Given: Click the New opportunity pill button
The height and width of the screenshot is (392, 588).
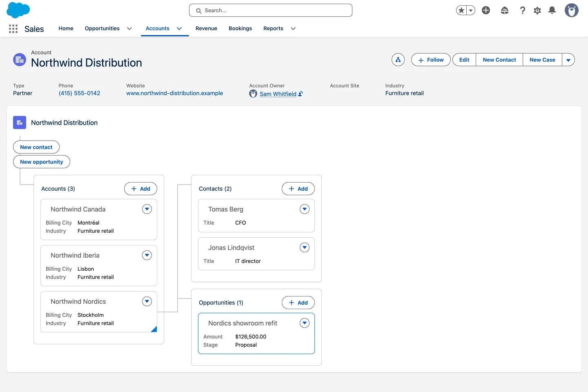Looking at the screenshot, I should pos(42,162).
